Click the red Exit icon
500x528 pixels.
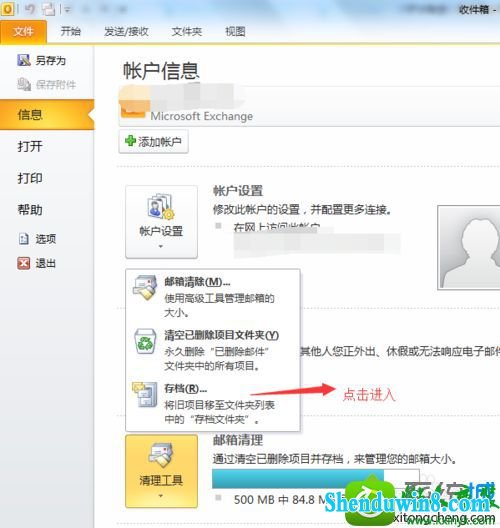[x=24, y=263]
